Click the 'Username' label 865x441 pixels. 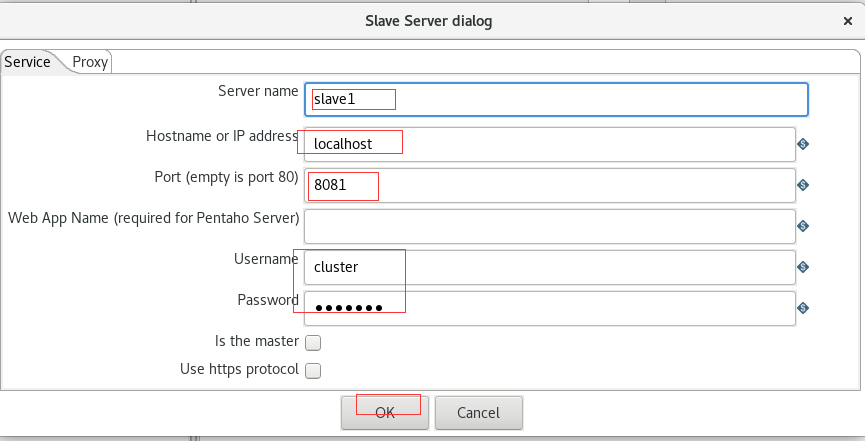(x=266, y=259)
